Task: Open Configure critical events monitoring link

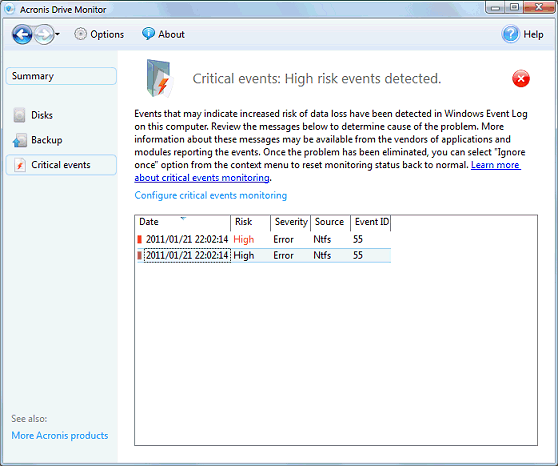Action: tap(211, 195)
